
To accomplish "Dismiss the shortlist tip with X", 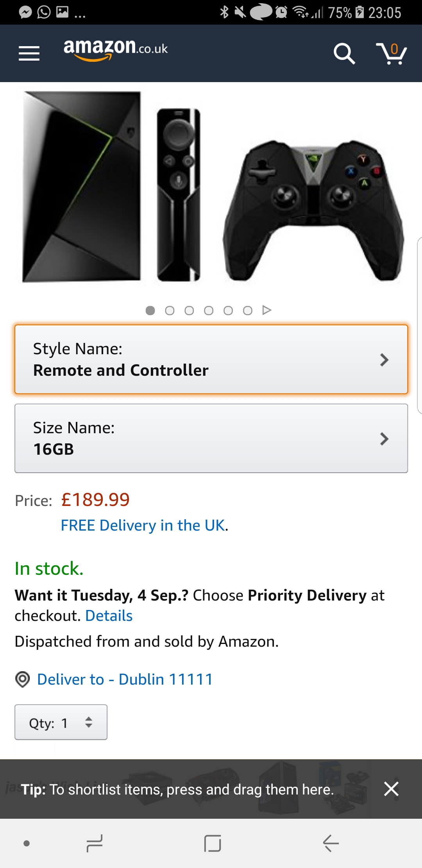I will tap(391, 789).
